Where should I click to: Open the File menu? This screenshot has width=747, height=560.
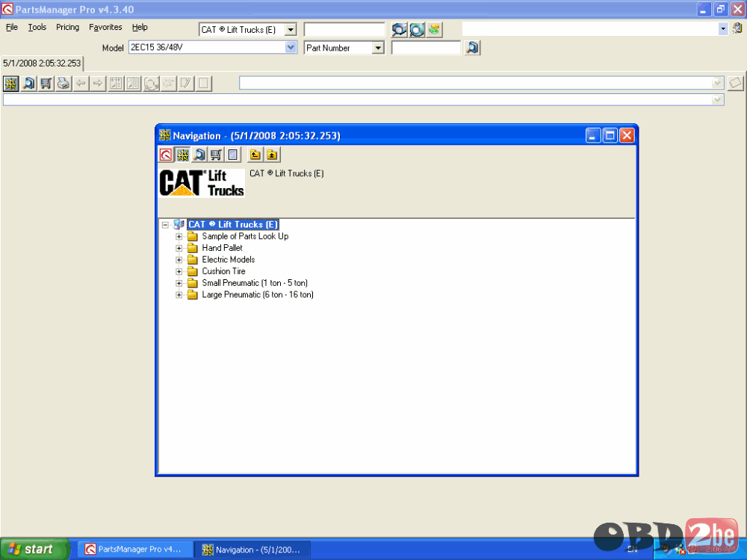click(x=11, y=27)
